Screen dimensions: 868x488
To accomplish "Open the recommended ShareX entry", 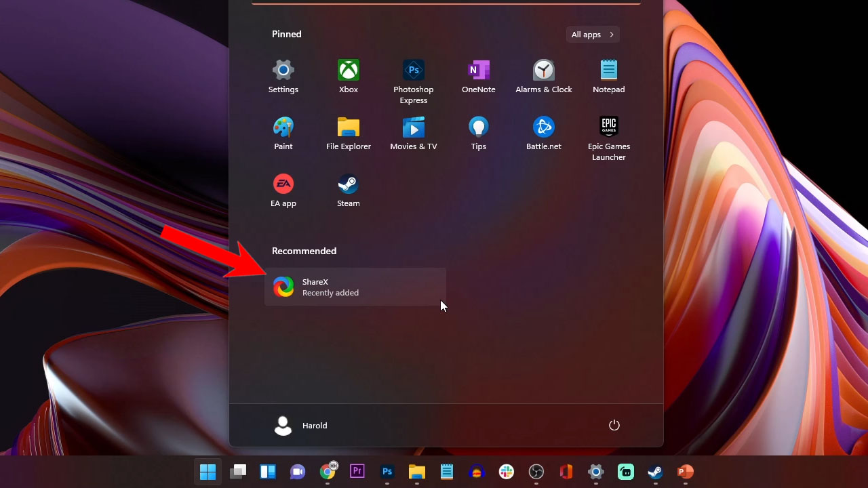I will tap(355, 287).
